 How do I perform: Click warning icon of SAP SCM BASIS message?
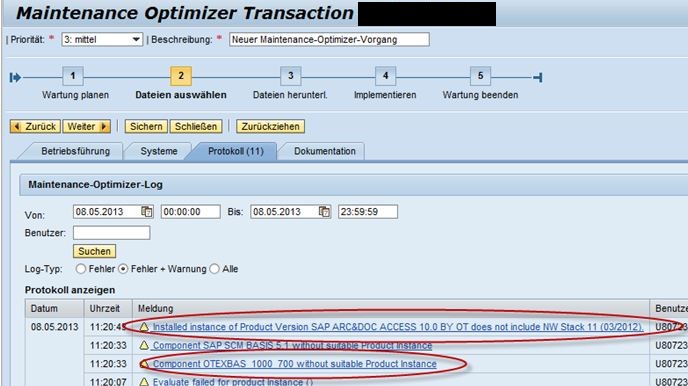[144, 345]
